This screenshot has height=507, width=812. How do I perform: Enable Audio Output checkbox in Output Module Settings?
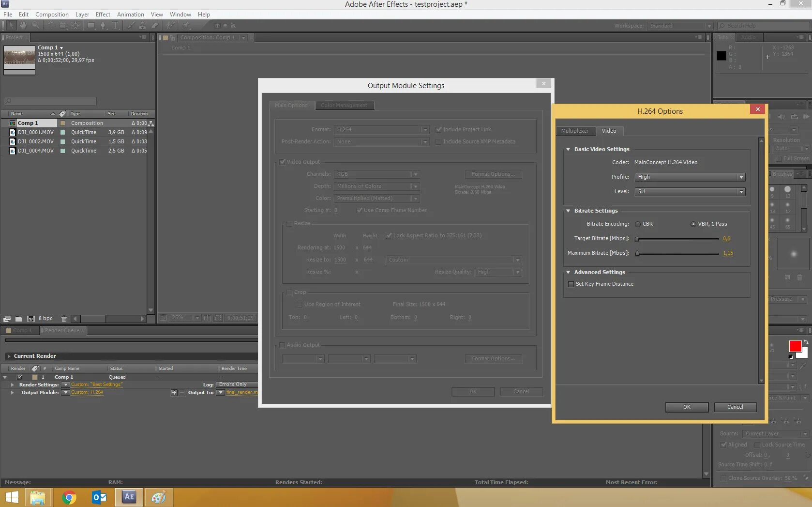click(282, 345)
